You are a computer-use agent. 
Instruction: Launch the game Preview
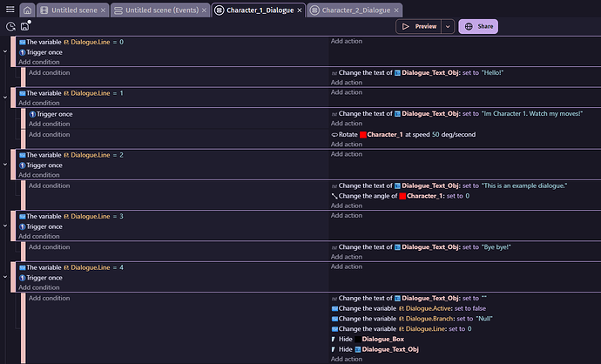(419, 27)
